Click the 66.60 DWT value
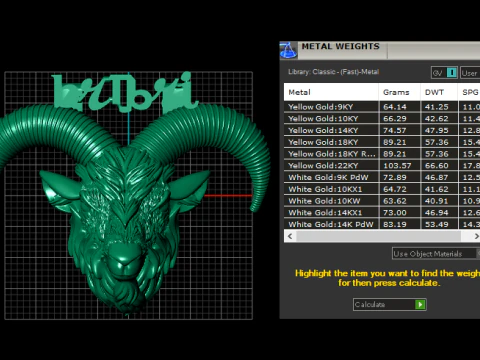Image resolution: width=480 pixels, height=360 pixels. click(437, 166)
